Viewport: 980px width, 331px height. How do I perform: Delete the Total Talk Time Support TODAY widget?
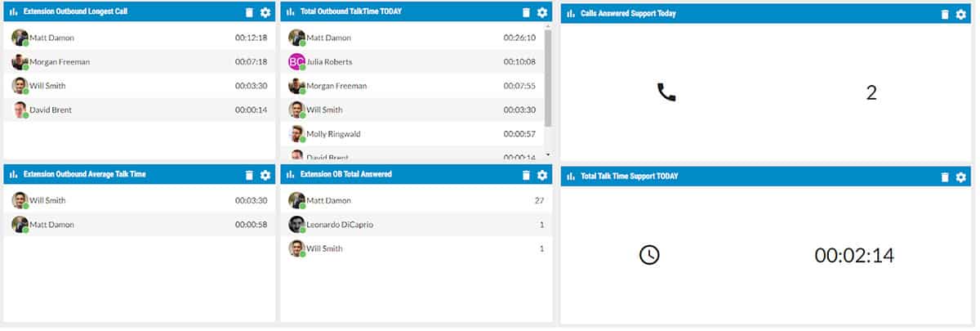coord(945,177)
